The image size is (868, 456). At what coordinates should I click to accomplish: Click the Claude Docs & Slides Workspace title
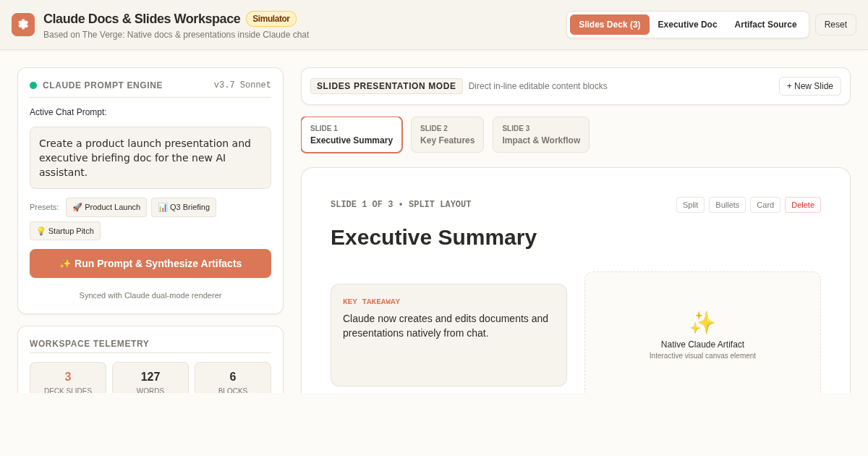[x=142, y=19]
